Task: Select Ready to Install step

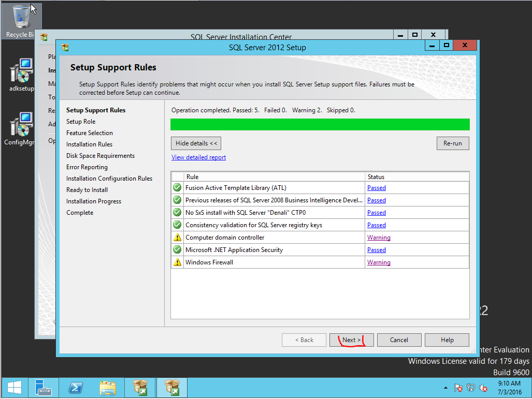Action: pos(87,190)
